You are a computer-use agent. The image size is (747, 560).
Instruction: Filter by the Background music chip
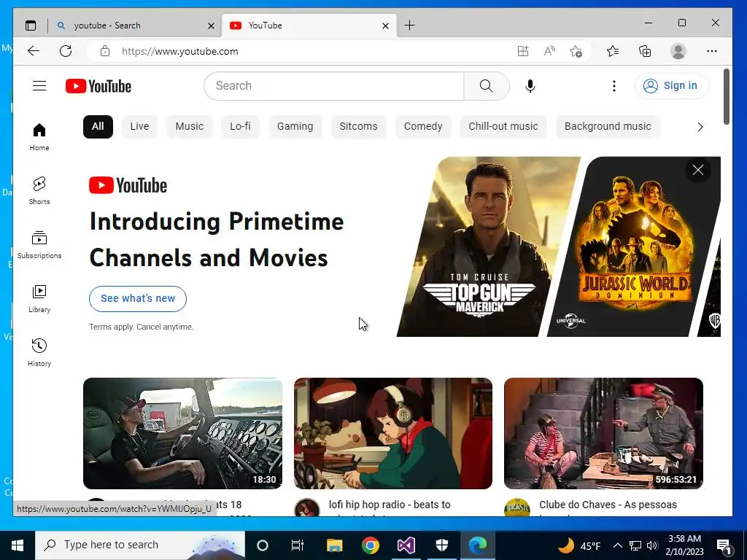coord(608,126)
